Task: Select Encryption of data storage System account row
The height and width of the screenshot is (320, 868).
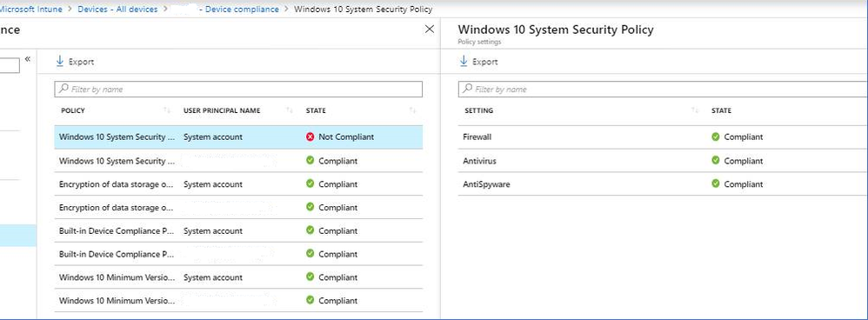Action: click(x=238, y=183)
